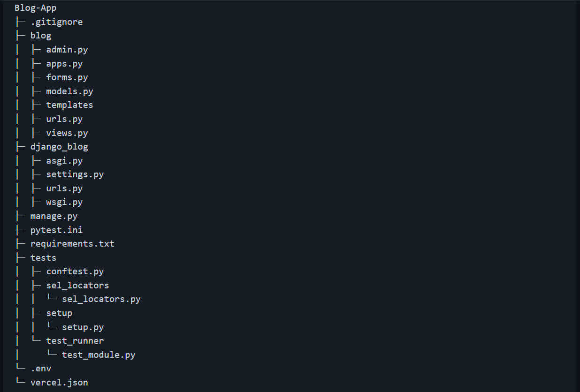Click the blog folder name
This screenshot has height=392, width=580.
coord(41,36)
